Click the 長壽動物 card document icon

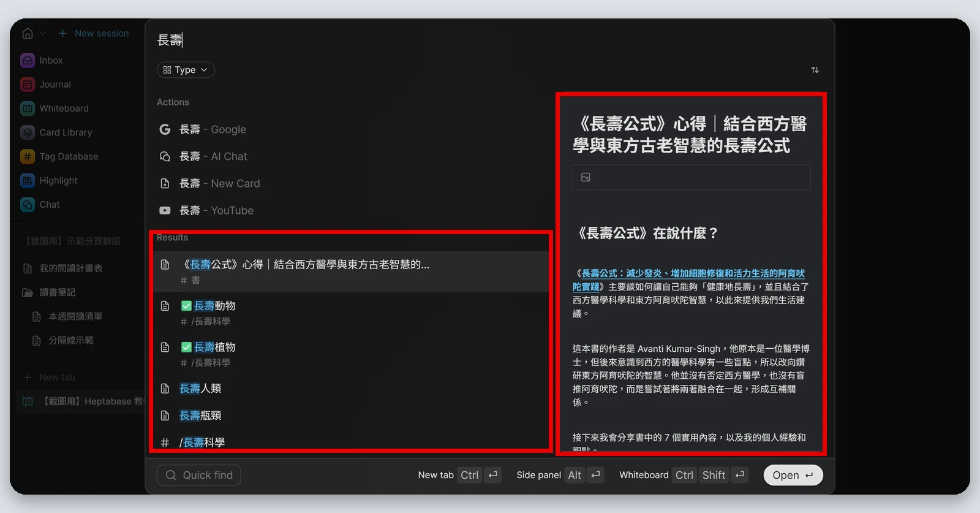(165, 305)
